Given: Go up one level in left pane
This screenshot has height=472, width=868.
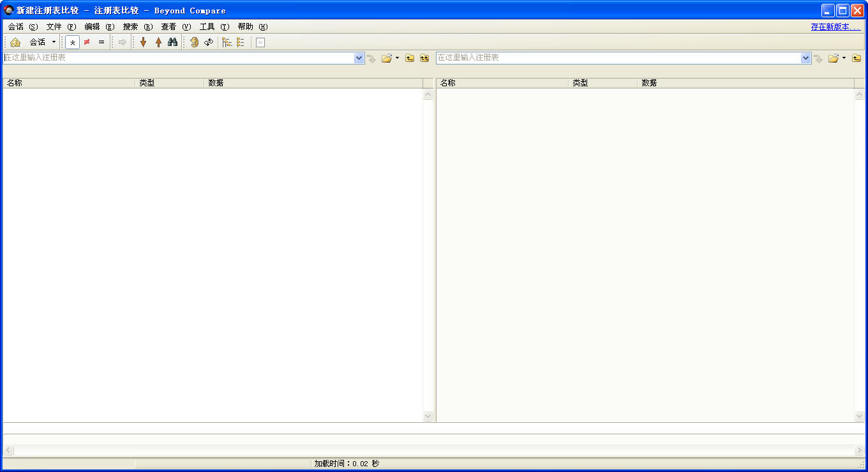Looking at the screenshot, I should [410, 58].
